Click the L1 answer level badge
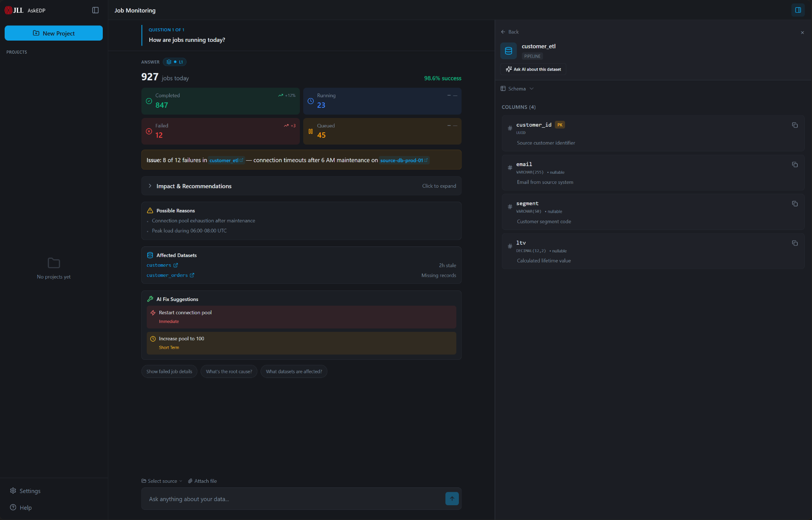 175,62
